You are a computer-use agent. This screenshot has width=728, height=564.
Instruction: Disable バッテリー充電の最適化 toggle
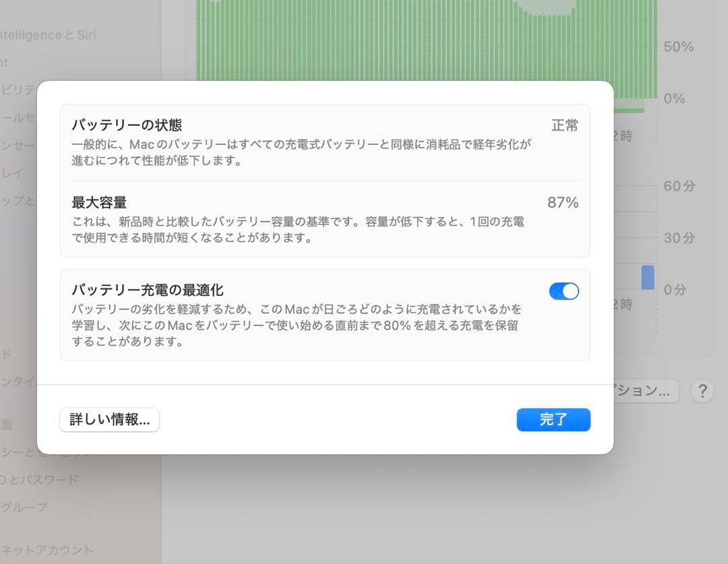coord(564,290)
